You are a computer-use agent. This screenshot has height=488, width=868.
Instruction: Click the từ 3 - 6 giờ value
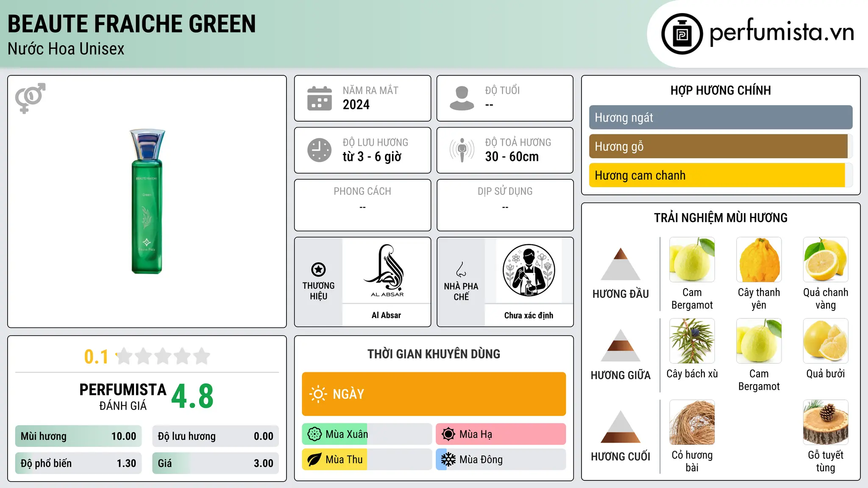point(372,157)
